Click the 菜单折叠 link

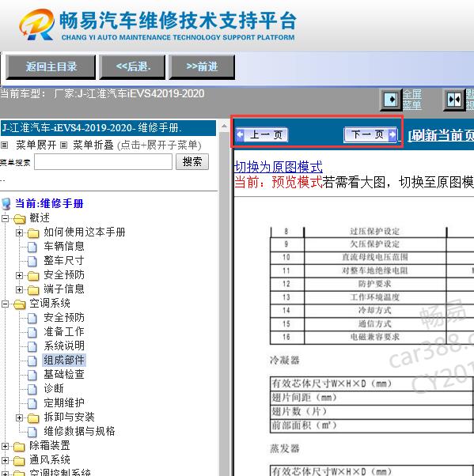point(93,145)
